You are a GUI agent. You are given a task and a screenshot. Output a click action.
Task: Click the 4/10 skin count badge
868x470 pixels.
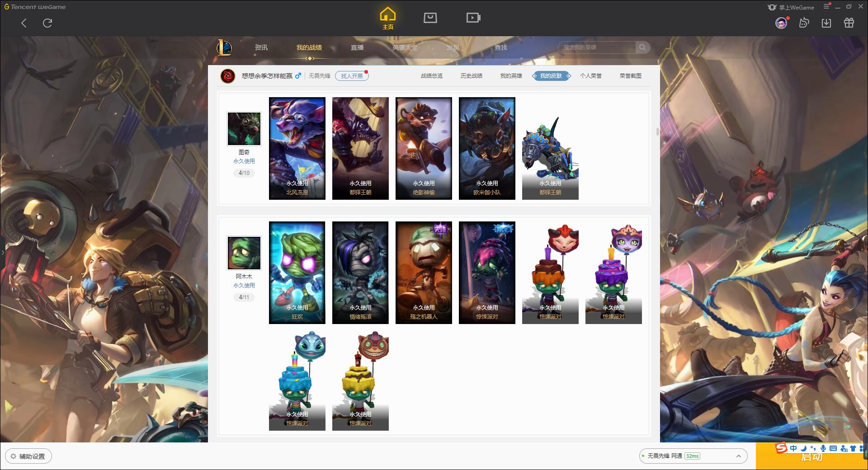244,173
